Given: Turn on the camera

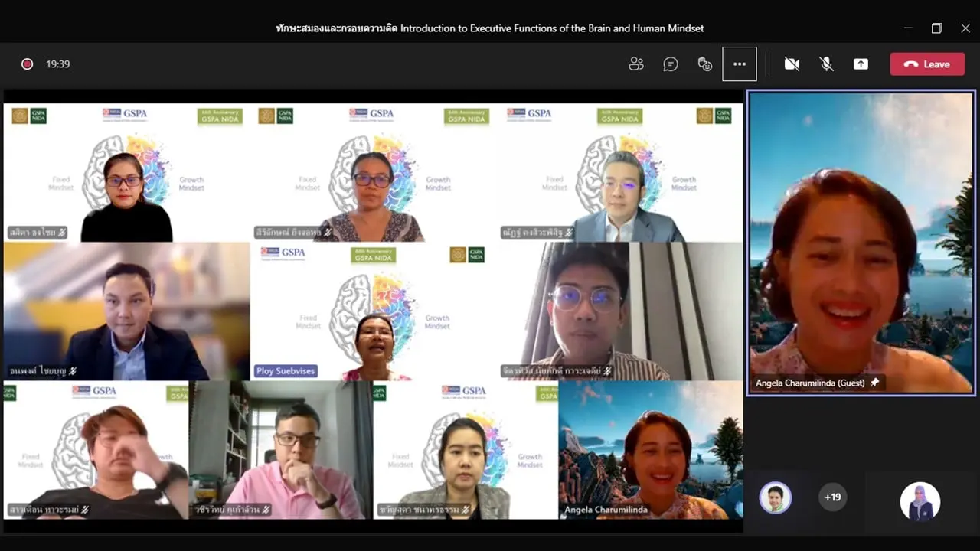Looking at the screenshot, I should 792,64.
